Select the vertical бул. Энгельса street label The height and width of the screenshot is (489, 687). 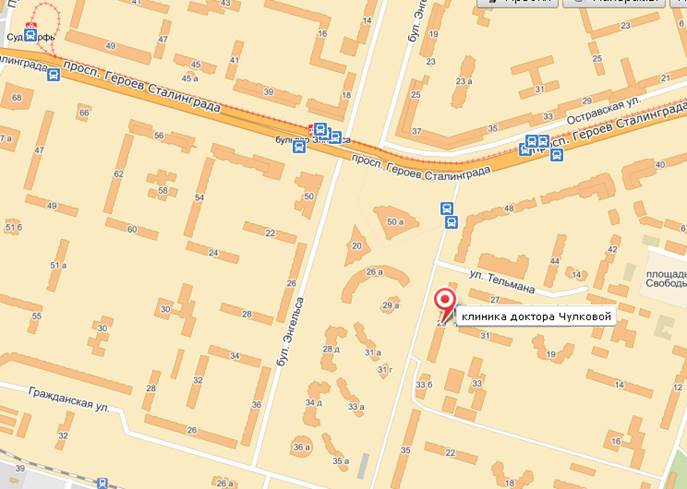[290, 332]
